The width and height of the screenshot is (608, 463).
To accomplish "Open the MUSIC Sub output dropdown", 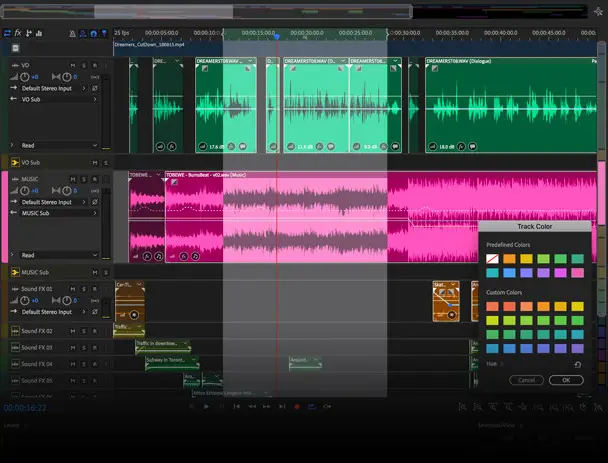I will [55, 213].
